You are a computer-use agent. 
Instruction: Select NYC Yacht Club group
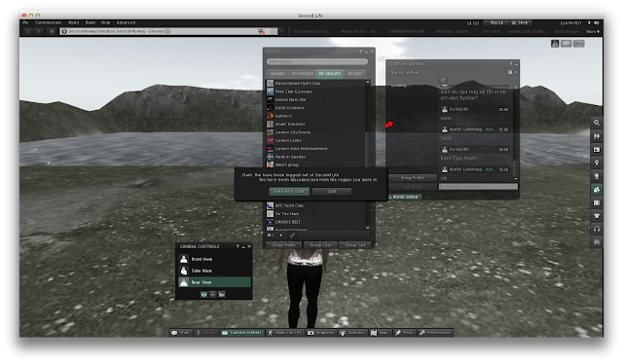click(315, 205)
